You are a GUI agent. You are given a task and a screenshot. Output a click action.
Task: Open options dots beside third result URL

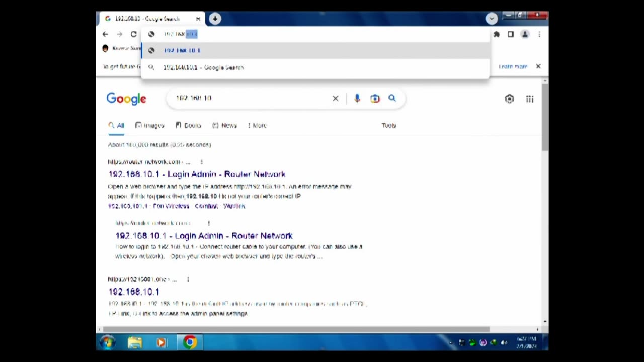(188, 279)
